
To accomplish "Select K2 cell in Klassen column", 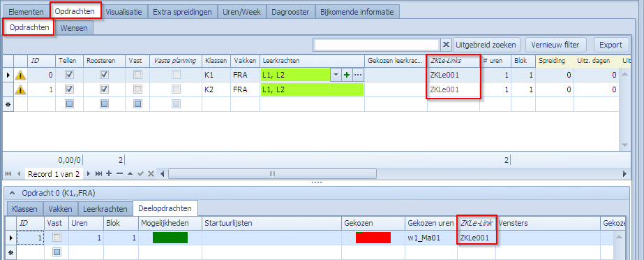I will point(216,89).
